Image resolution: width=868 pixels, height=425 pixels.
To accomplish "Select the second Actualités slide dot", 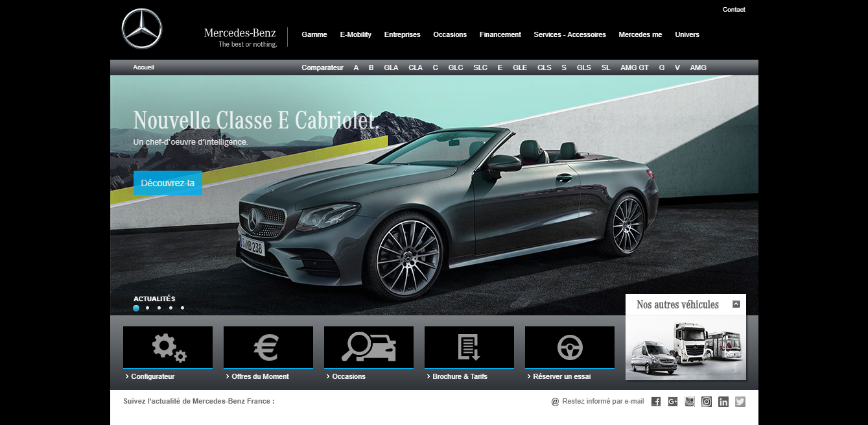I will 148,308.
